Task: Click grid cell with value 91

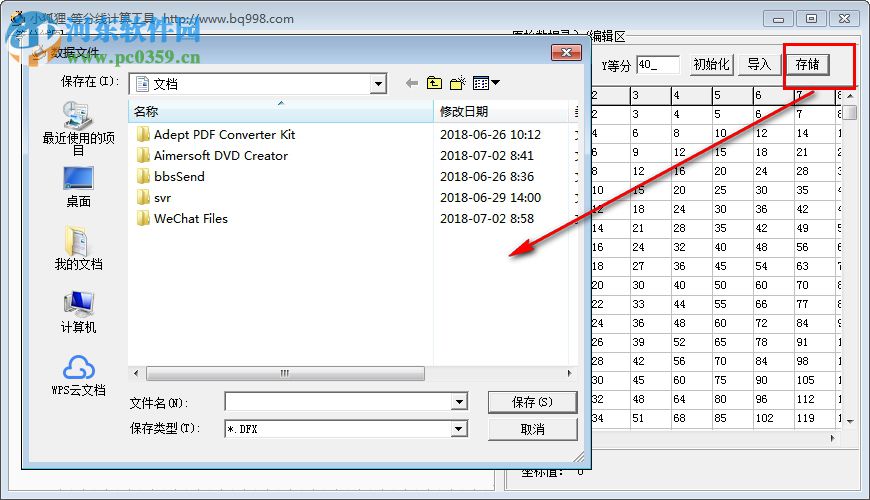Action: pos(814,342)
